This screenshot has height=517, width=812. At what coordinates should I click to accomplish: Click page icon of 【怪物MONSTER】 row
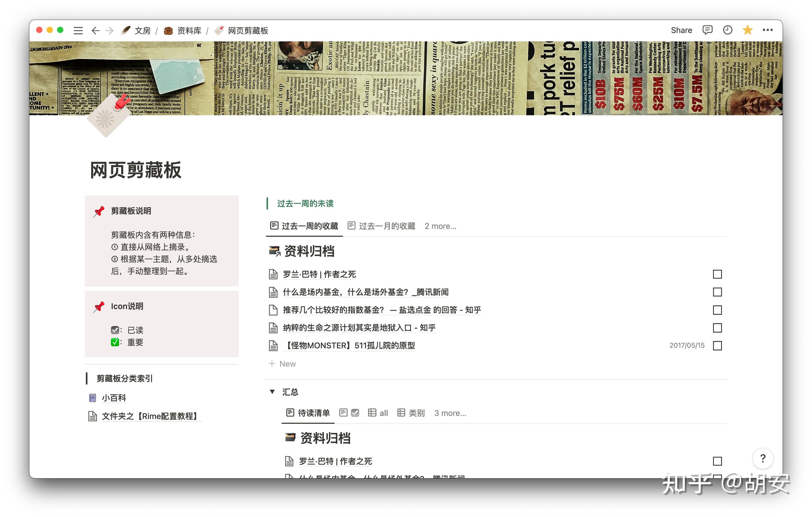(x=273, y=346)
